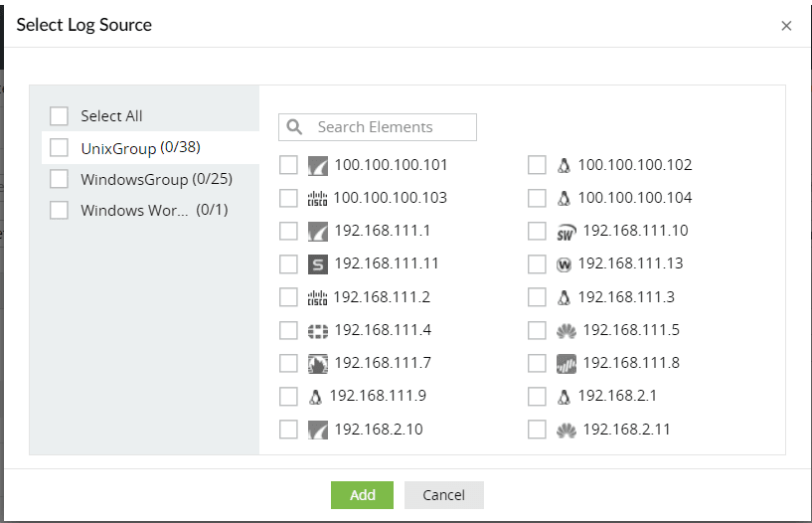Click the Cancel button
The image size is (812, 523).
pyautogui.click(x=443, y=495)
